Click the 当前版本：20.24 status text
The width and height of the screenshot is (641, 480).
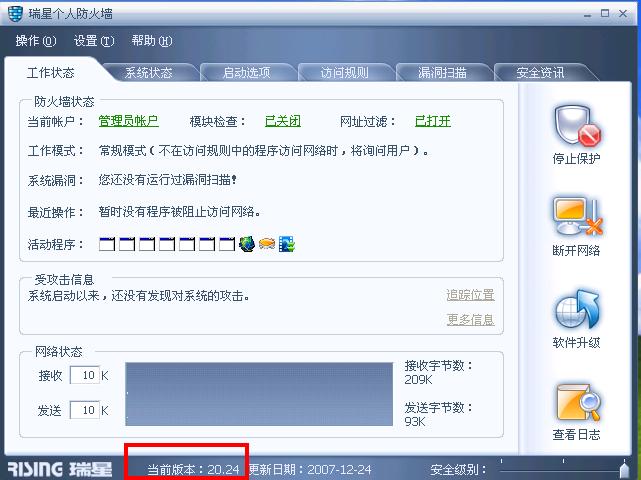click(x=193, y=469)
